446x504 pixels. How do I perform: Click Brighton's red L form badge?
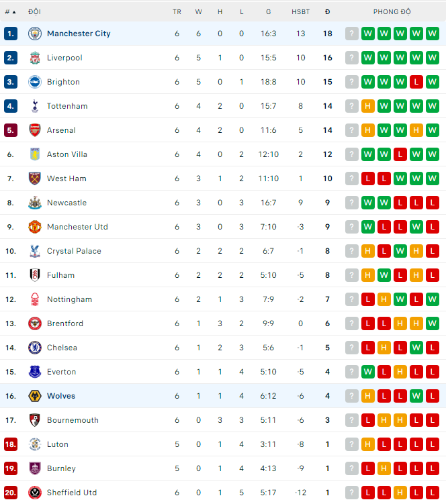[416, 82]
